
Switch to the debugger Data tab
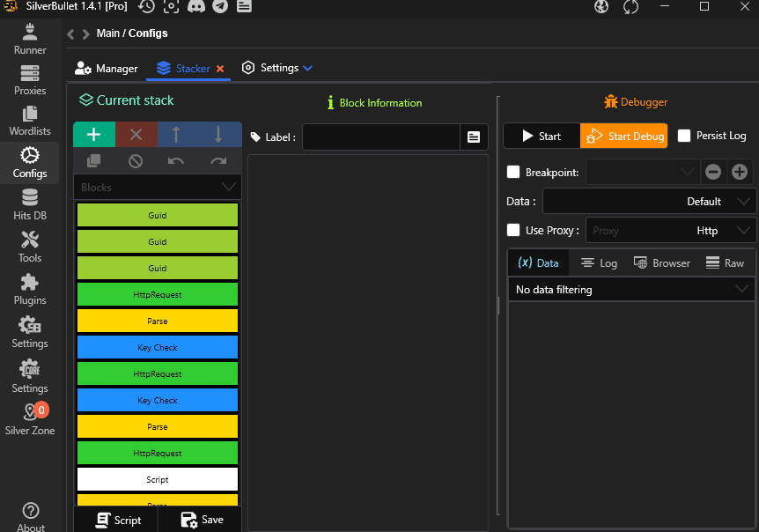(x=538, y=262)
